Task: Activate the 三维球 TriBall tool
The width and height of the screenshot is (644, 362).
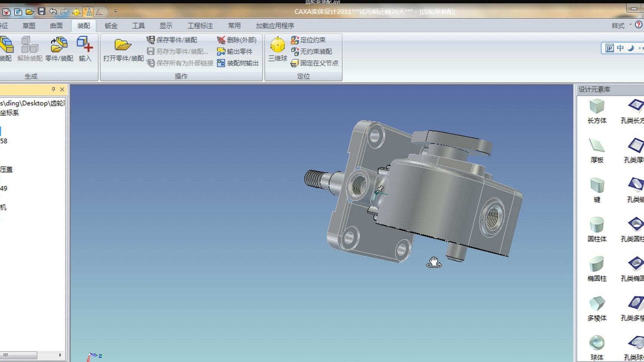Action: coord(277,49)
